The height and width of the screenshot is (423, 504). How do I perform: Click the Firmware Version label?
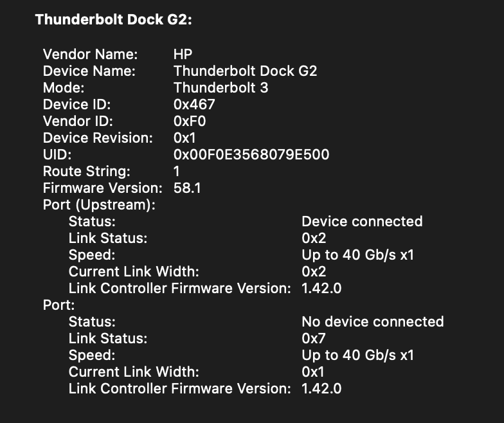click(x=102, y=188)
